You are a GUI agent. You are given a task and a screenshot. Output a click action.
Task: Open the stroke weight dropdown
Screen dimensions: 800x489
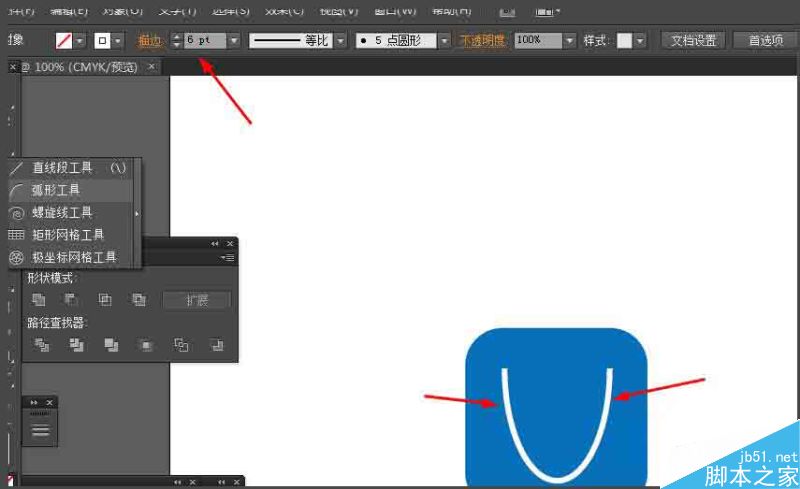[234, 40]
